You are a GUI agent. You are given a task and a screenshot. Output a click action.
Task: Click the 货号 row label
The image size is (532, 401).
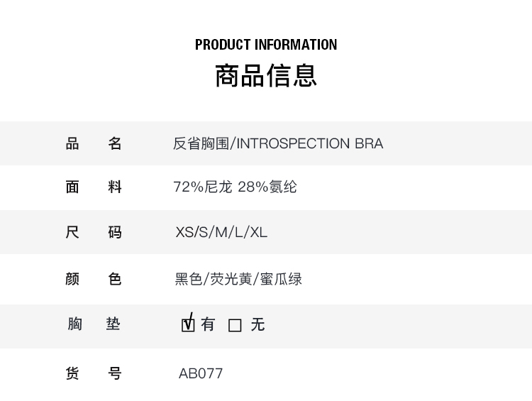[x=94, y=373]
